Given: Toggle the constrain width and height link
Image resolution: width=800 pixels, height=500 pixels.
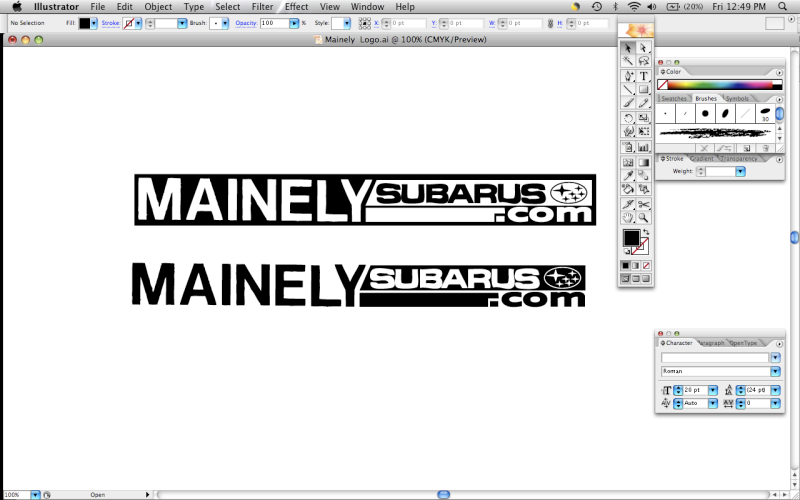Looking at the screenshot, I should (550, 23).
